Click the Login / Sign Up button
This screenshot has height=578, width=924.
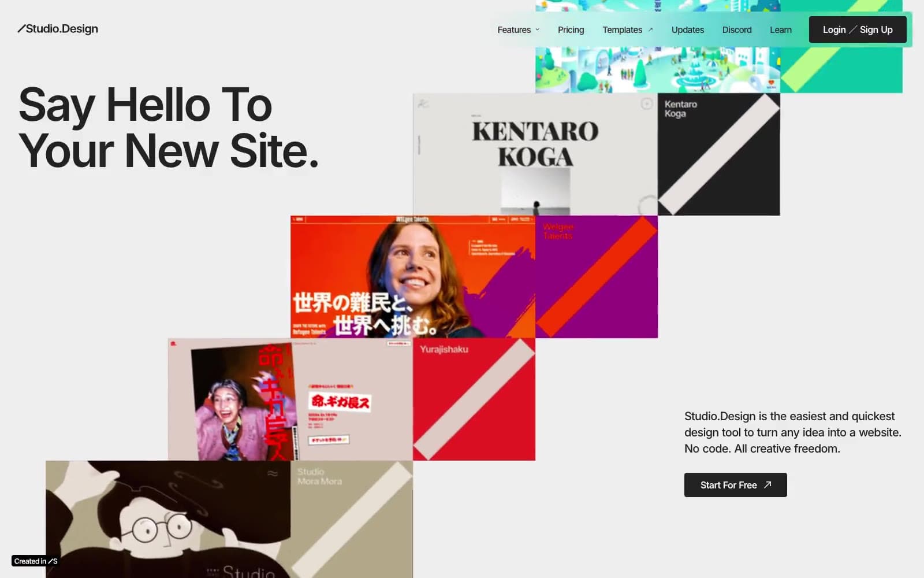click(858, 29)
